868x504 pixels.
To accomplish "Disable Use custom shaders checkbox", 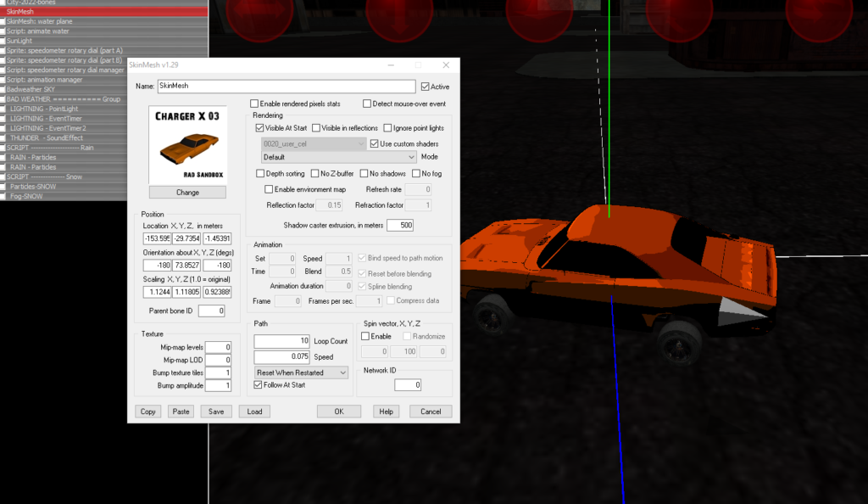I will (375, 144).
